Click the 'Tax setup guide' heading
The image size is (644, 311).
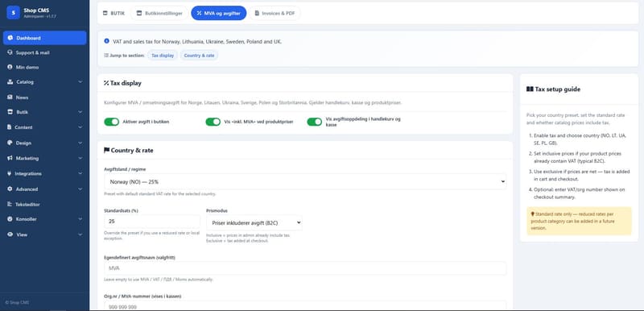[558, 89]
